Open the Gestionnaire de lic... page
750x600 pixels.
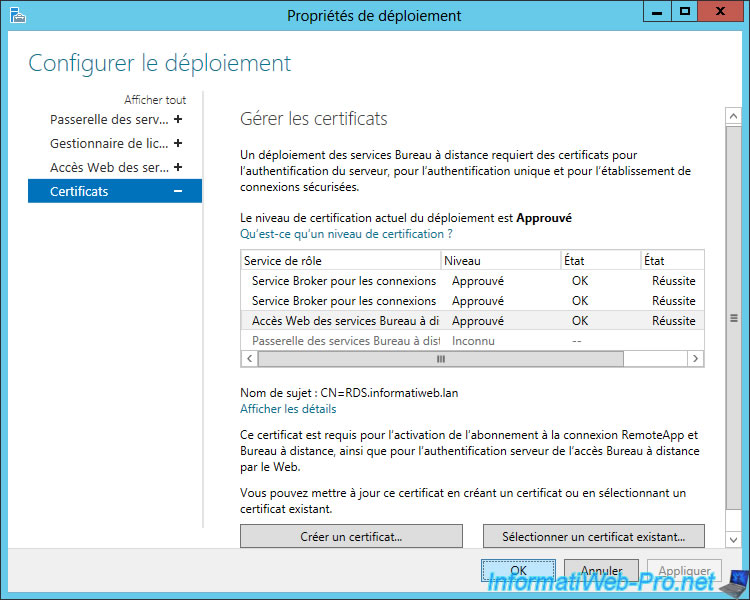click(x=109, y=143)
